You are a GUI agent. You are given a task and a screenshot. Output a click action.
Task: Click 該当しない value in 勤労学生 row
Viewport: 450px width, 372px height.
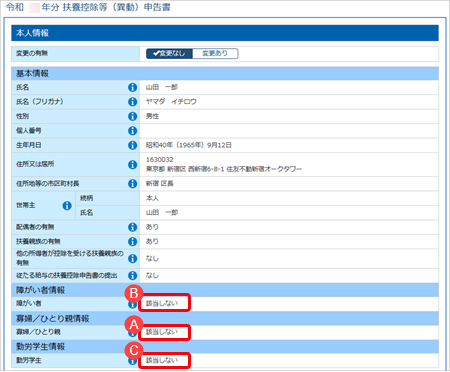(162, 360)
